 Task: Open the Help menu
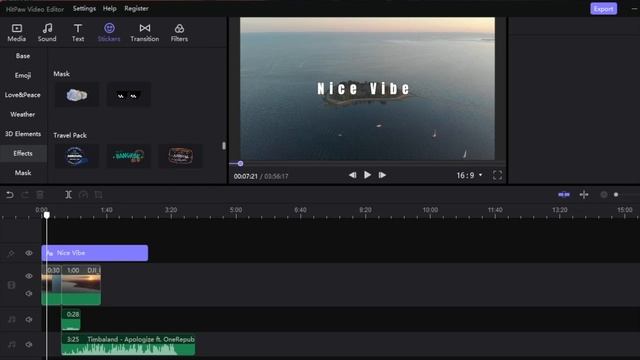[x=109, y=9]
